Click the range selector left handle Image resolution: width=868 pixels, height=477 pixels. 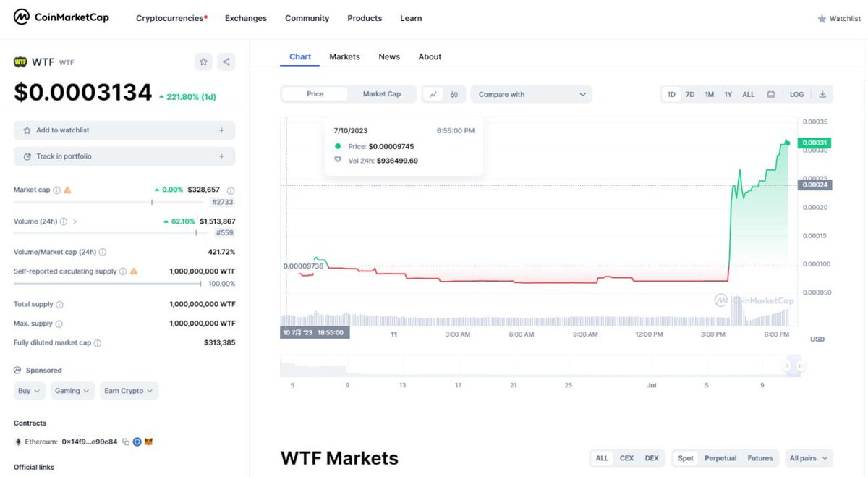[787, 367]
